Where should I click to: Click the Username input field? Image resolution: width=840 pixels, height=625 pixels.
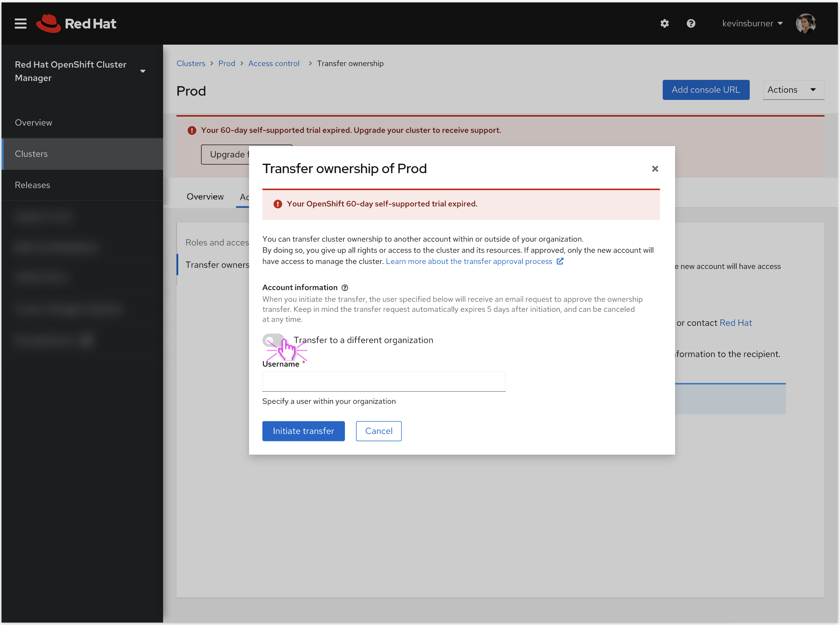click(x=383, y=381)
